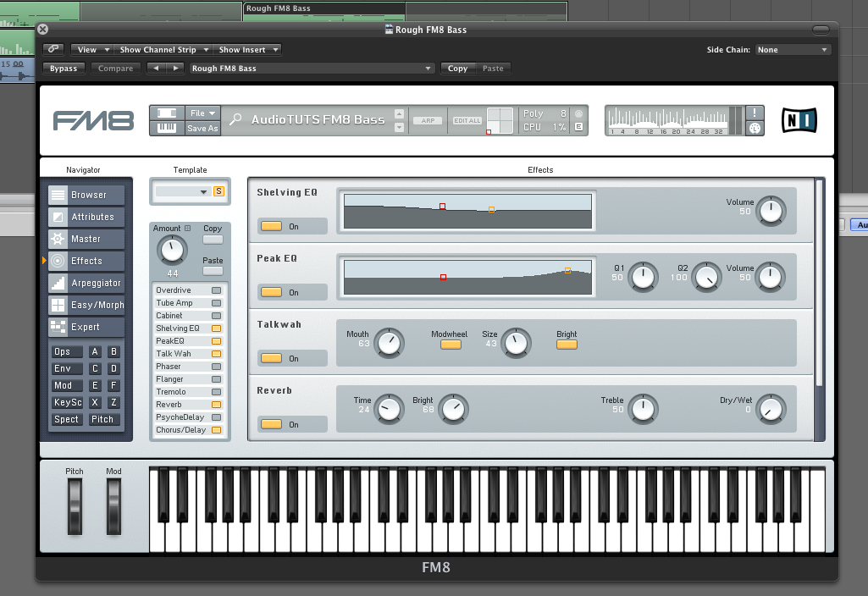868x596 pixels.
Task: Click the Copy button beside Amount knob
Action: point(213,240)
